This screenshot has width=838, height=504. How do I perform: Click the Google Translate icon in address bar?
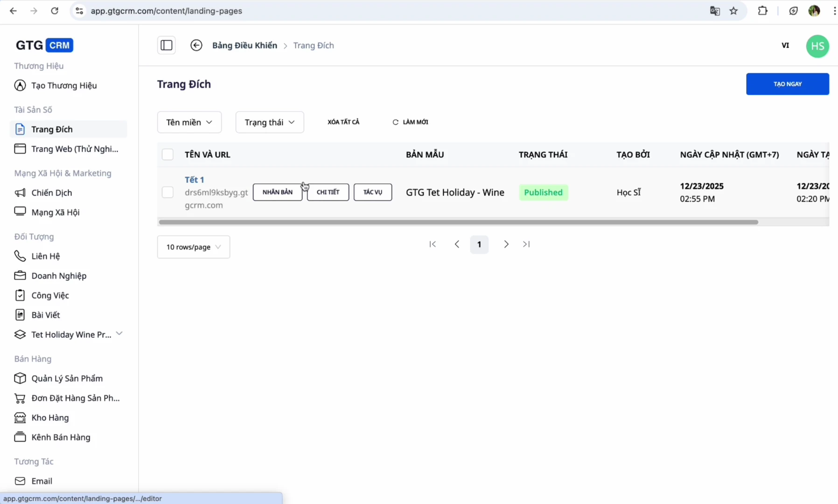click(714, 11)
